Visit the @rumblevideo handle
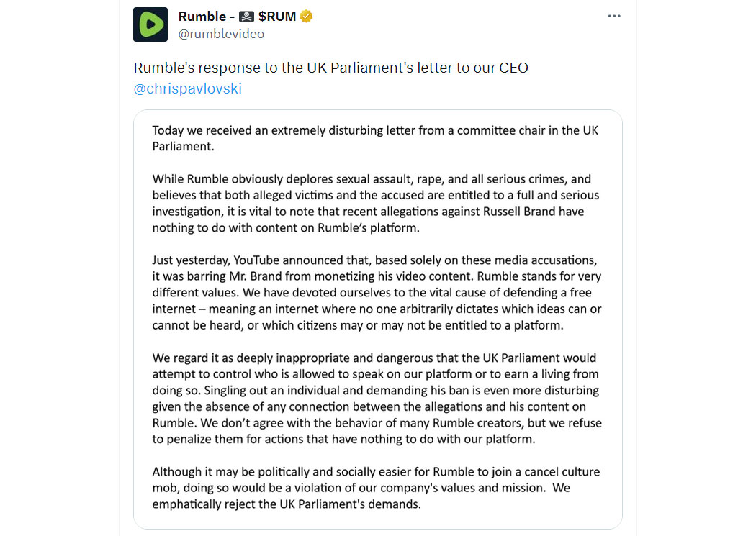The height and width of the screenshot is (536, 756). coord(221,34)
